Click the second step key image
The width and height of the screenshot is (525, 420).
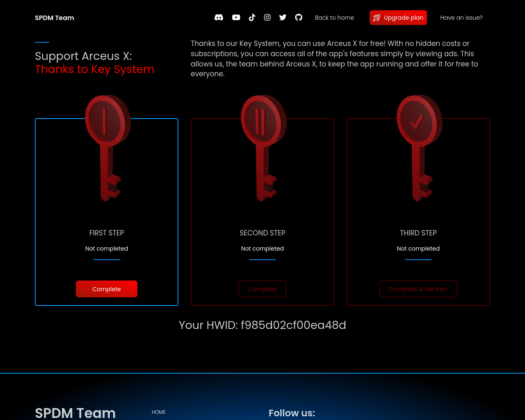[x=263, y=148]
